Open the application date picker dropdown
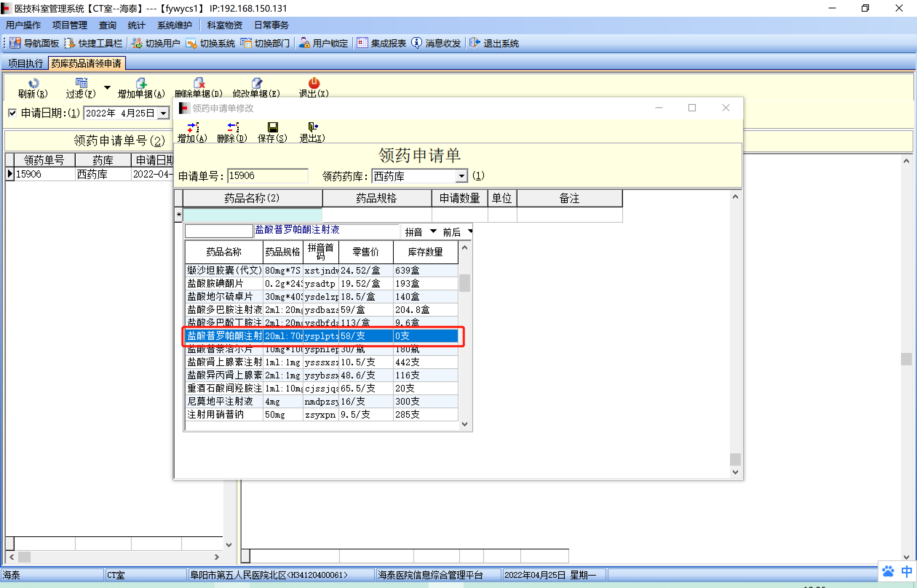Screen dimensions: 917x588 coord(163,114)
